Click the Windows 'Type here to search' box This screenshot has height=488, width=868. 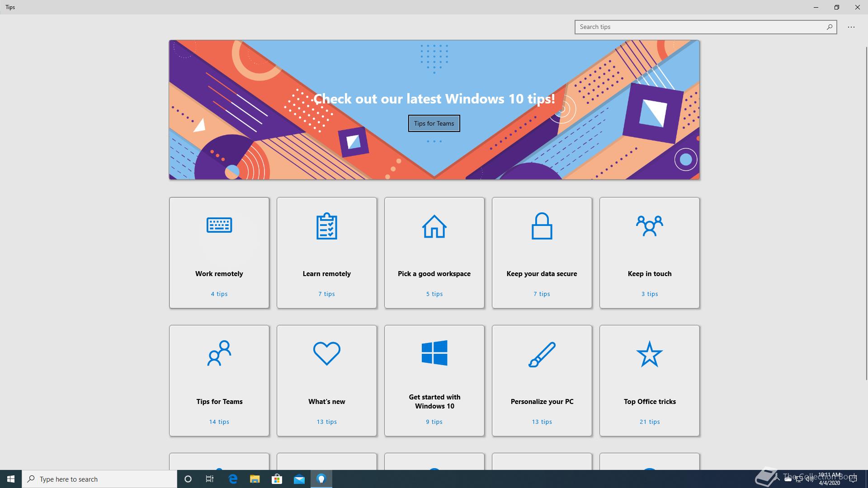[x=99, y=479]
